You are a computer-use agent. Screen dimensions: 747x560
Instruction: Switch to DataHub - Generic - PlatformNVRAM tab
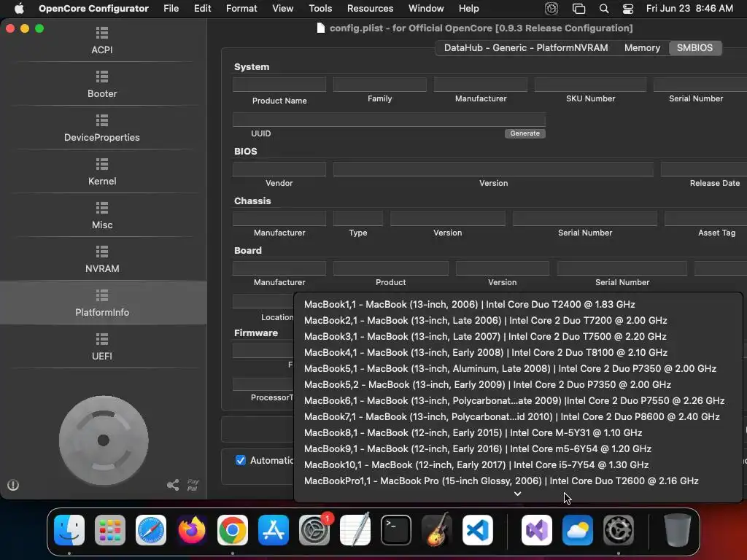[526, 47]
